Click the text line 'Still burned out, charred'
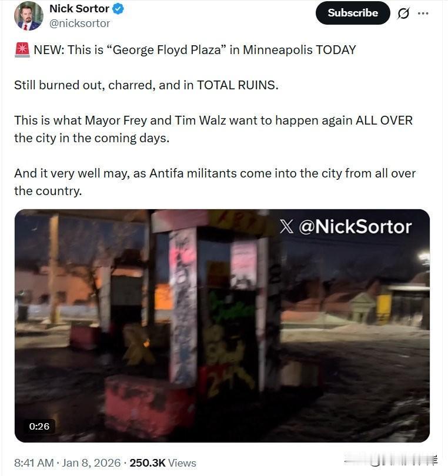This screenshot has height=476, width=448. pos(146,85)
